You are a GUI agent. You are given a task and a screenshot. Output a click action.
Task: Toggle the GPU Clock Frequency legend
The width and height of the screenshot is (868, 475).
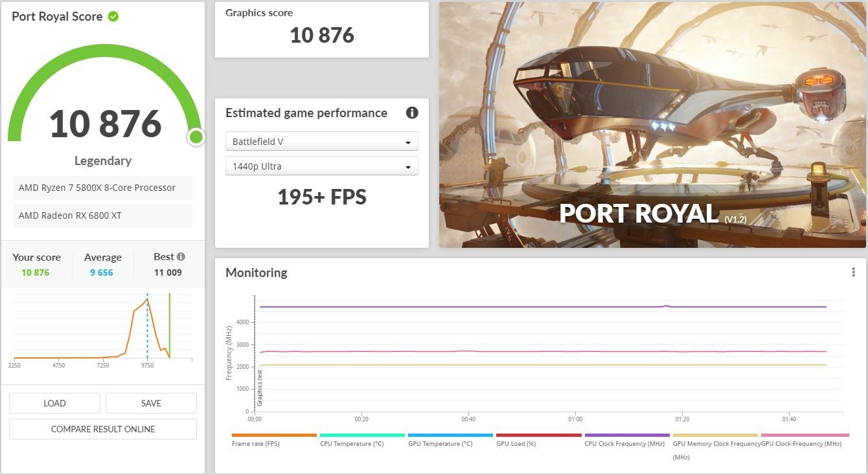[805, 439]
